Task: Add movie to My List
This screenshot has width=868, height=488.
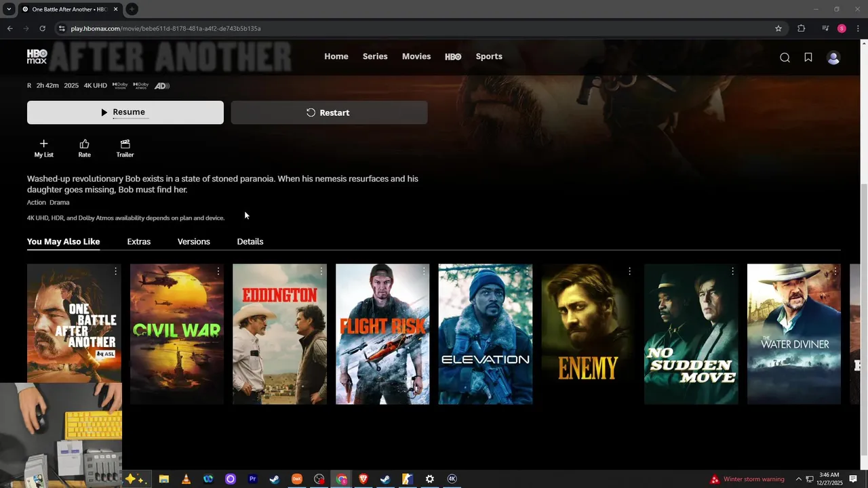Action: pos(43,148)
